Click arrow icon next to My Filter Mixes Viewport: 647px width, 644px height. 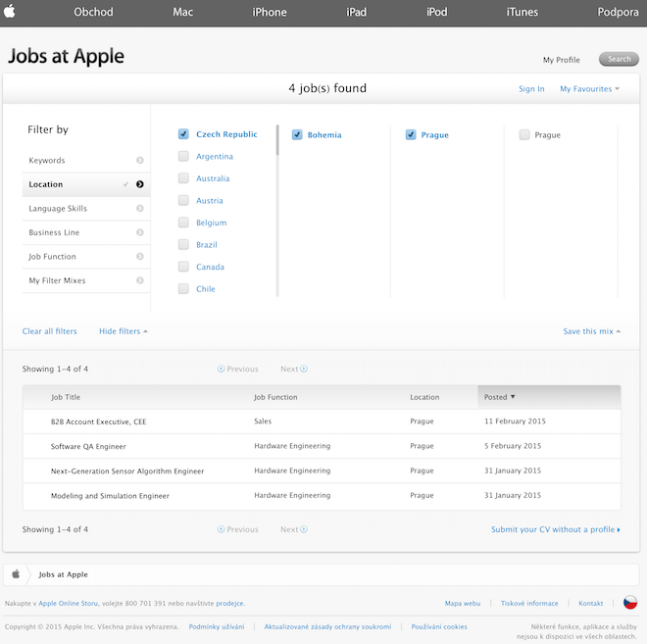140,280
